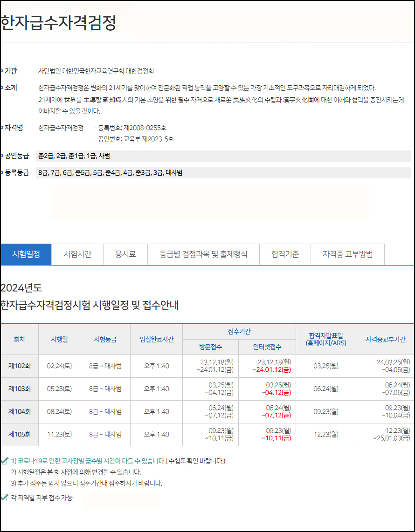The width and height of the screenshot is (415, 532).
Task: Click the 한자급수자격검정 page heading
Action: 58,23
